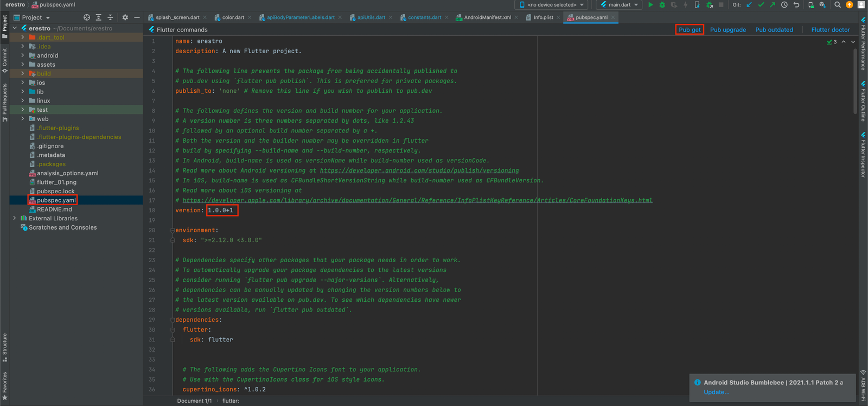
Task: Click the green Run button
Action: [650, 5]
